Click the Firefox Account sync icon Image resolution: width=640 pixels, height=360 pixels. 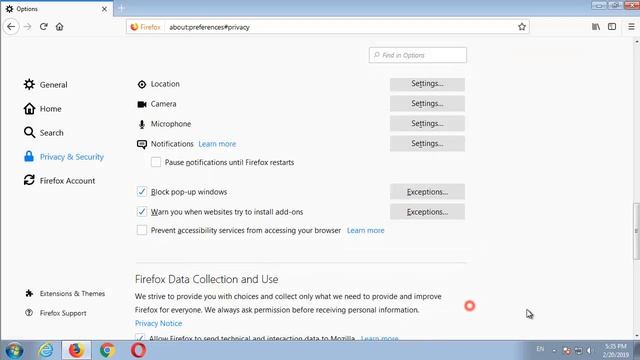pyautogui.click(x=29, y=180)
